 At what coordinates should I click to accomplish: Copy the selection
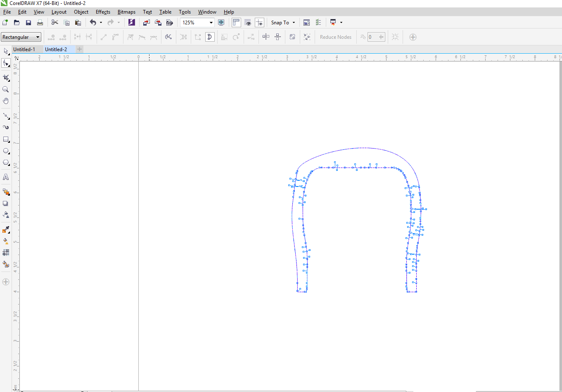pyautogui.click(x=66, y=23)
